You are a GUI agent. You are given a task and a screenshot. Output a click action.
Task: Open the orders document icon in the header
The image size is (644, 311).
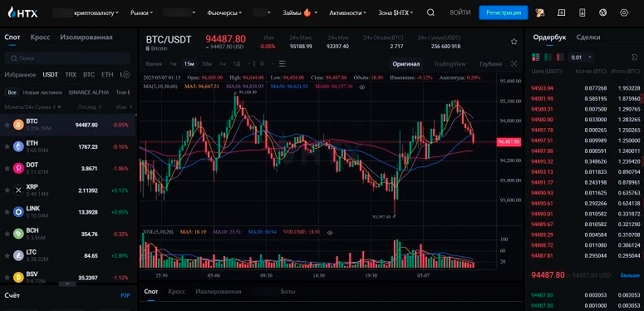click(x=561, y=12)
